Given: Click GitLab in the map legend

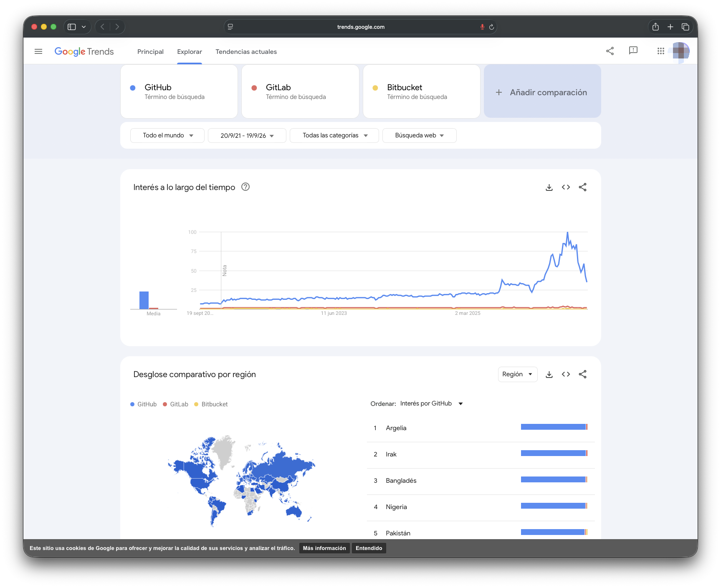Looking at the screenshot, I should [176, 404].
